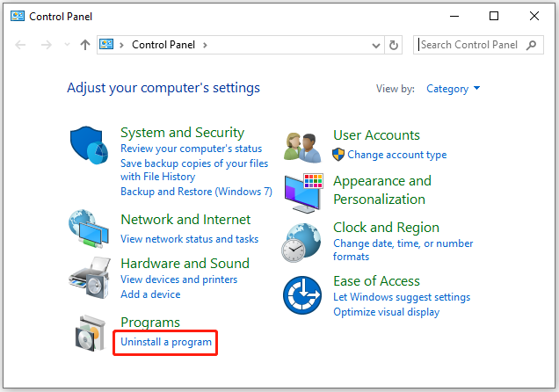559x392 pixels.
Task: Open the address bar history dropdown
Action: 376,45
